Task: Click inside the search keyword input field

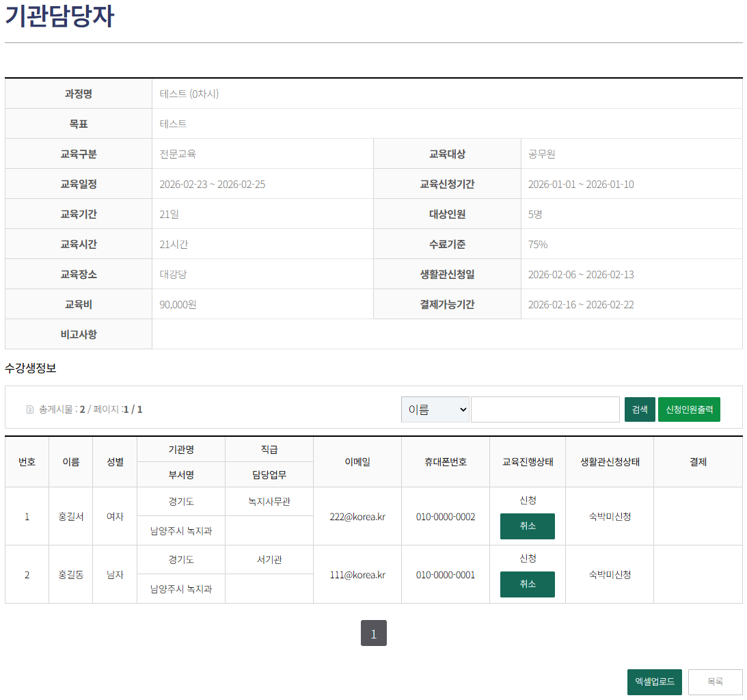Action: tap(545, 409)
